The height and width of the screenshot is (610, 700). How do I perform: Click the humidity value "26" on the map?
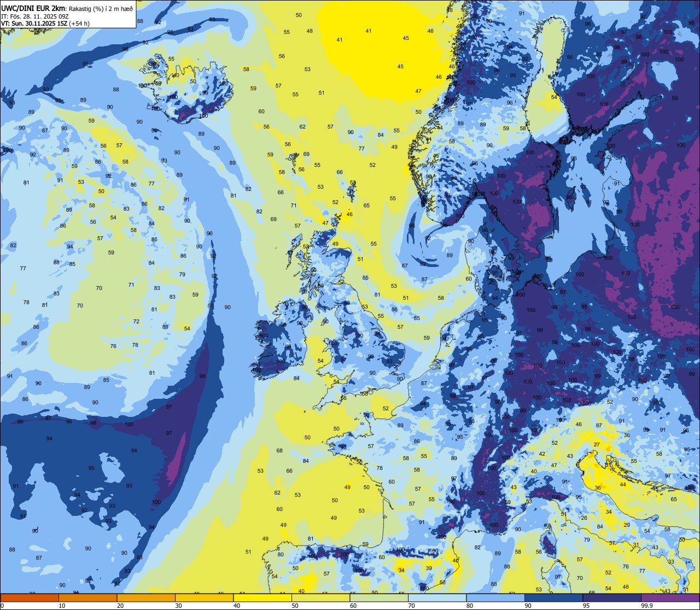click(584, 518)
